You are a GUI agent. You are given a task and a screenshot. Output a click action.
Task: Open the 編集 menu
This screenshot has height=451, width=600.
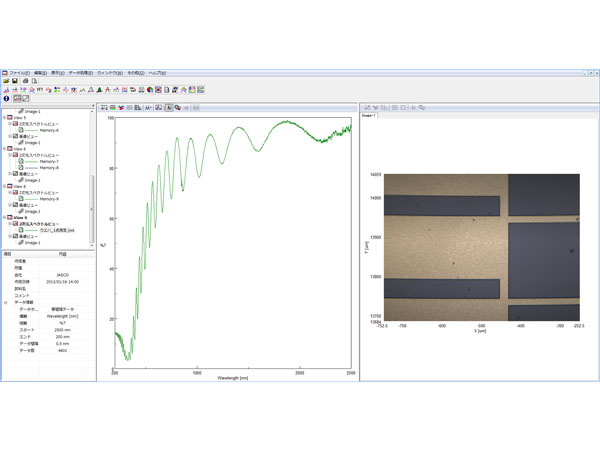pyautogui.click(x=40, y=73)
